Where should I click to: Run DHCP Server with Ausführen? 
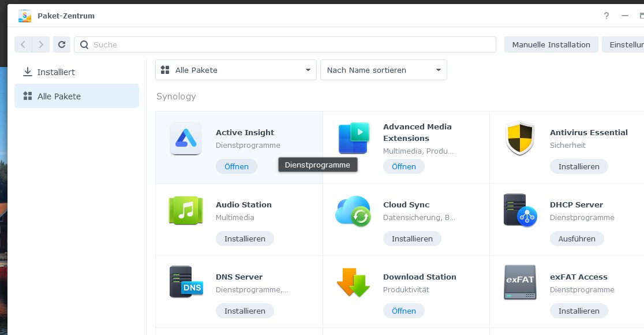pyautogui.click(x=576, y=239)
